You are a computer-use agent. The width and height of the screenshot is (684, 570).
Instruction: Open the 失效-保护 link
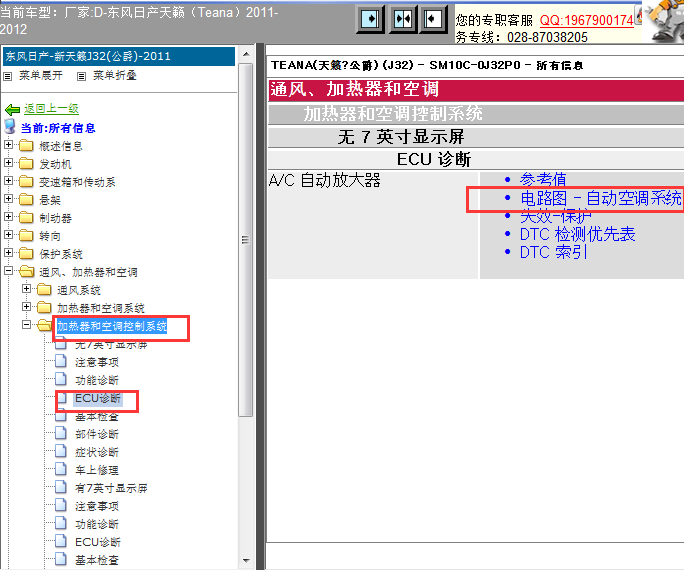pos(555,216)
